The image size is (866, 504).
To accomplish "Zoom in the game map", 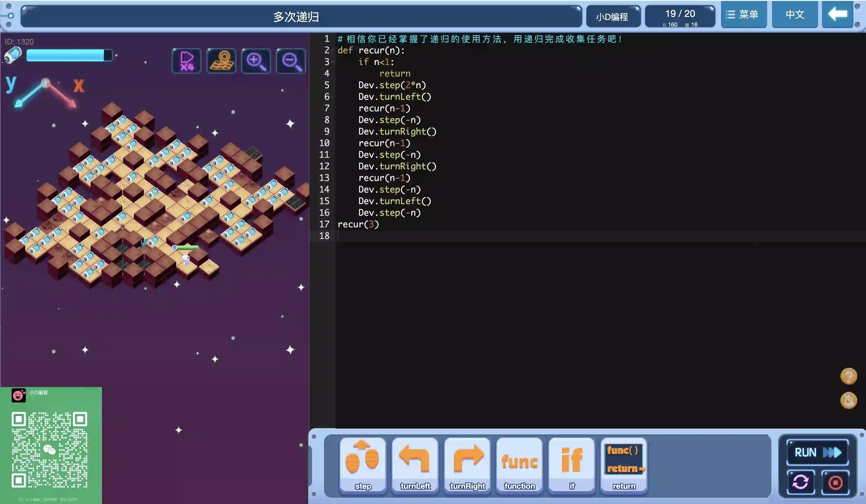I will coord(256,61).
